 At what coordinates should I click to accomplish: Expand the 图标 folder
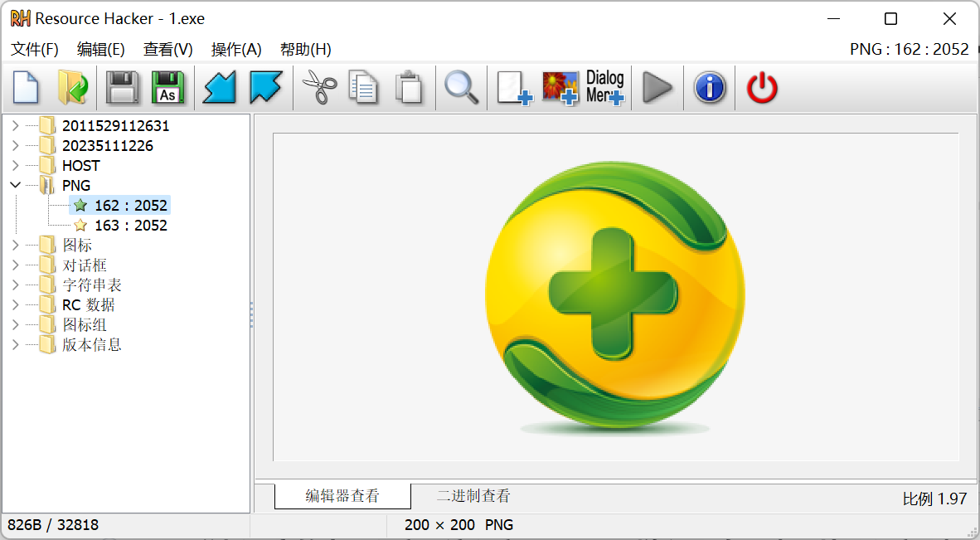(x=15, y=245)
